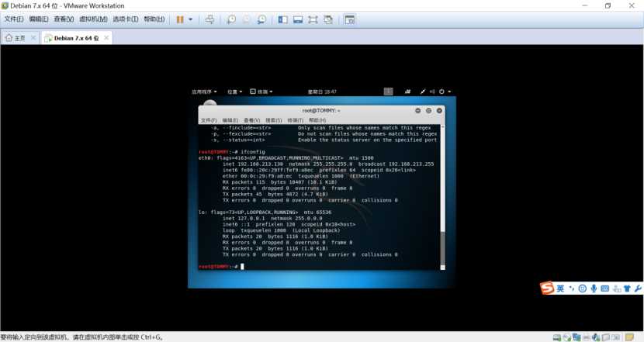Click hard disk device icon in status bar
Viewport: 644px width, 342px height.
coord(557,337)
